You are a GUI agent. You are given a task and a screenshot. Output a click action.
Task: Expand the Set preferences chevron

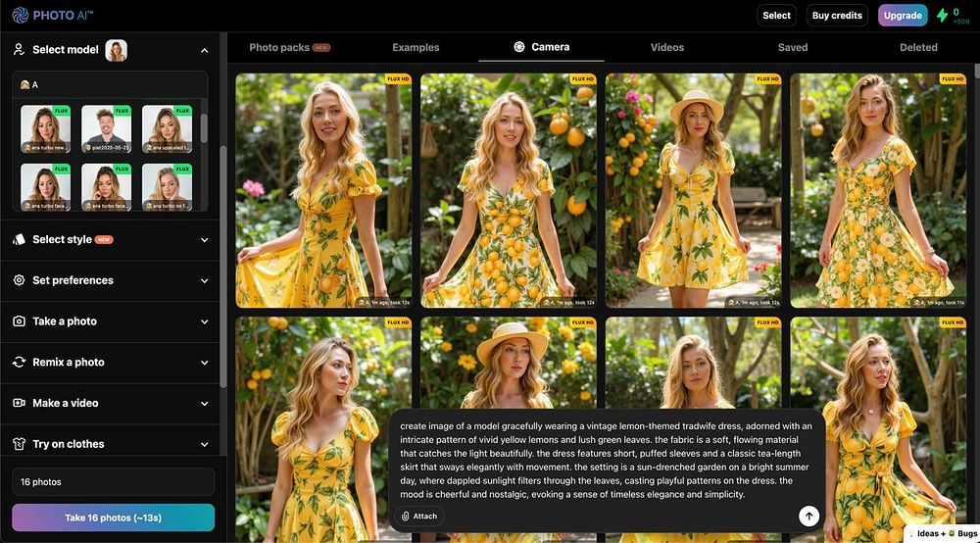pyautogui.click(x=205, y=280)
